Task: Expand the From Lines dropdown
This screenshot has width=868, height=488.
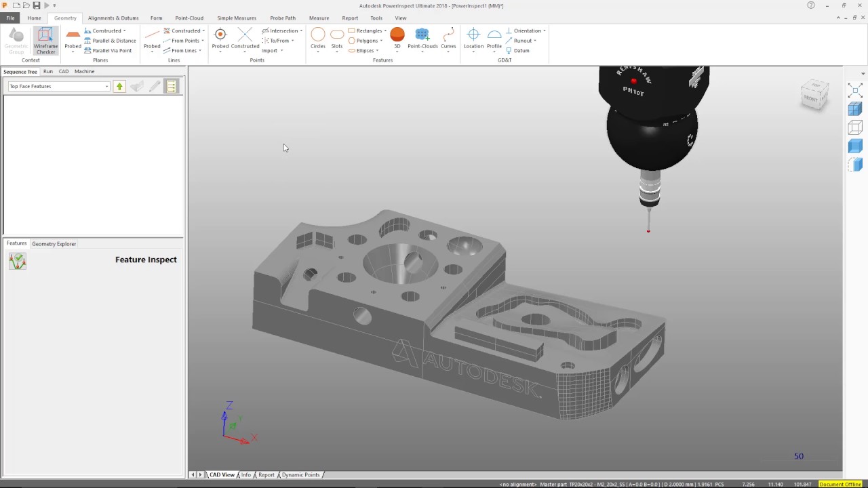Action: click(182, 50)
